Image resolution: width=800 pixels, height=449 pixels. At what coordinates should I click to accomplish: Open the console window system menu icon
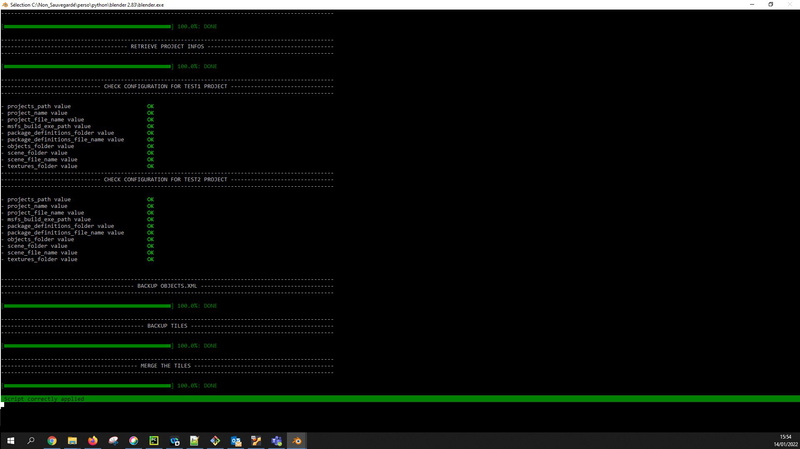click(x=5, y=4)
